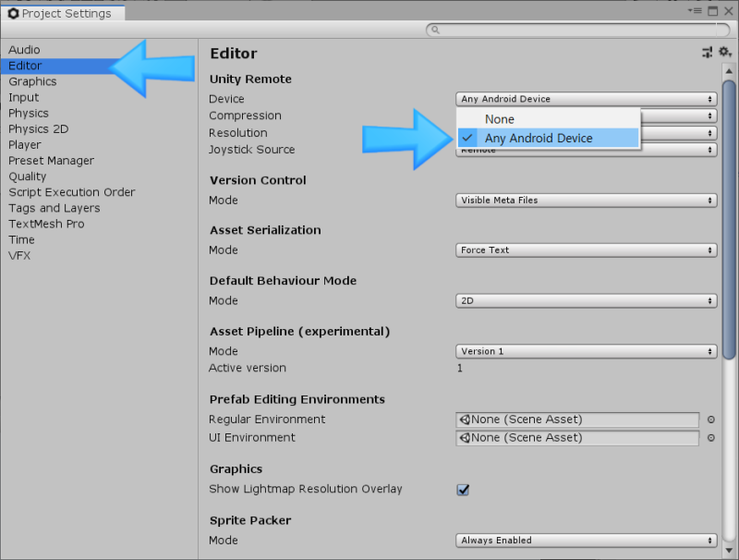The image size is (739, 560).
Task: Toggle Show Lightmap Resolution Overlay
Action: 463,490
